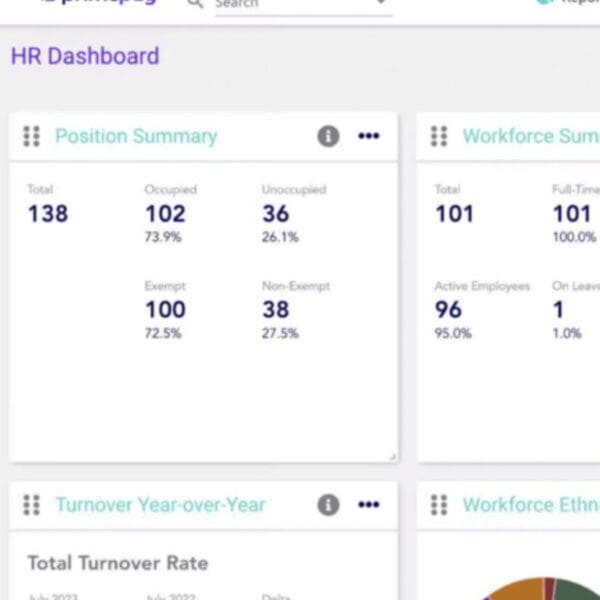Click the 95.0% active employees percentage
Viewport: 600px width, 600px height.
pyautogui.click(x=453, y=333)
